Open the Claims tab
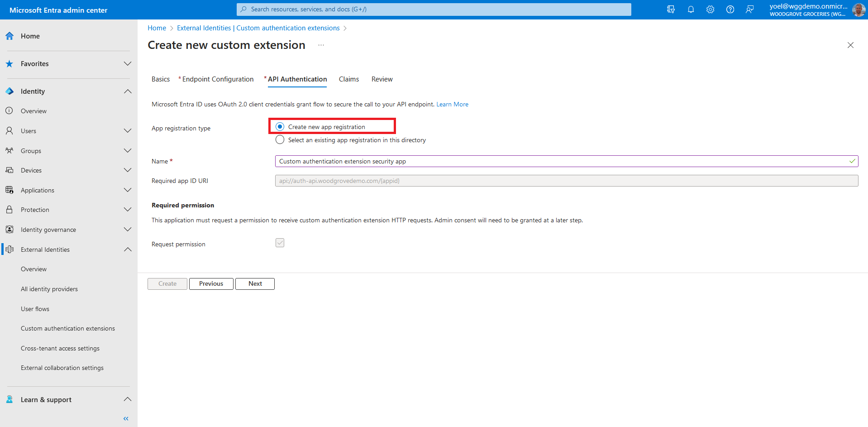This screenshot has width=868, height=427. coord(348,79)
